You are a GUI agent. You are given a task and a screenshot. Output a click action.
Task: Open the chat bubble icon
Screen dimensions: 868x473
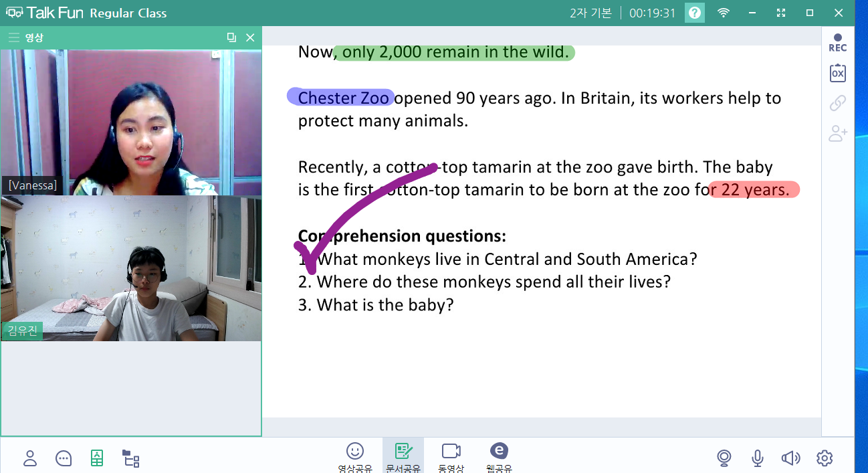pyautogui.click(x=64, y=458)
